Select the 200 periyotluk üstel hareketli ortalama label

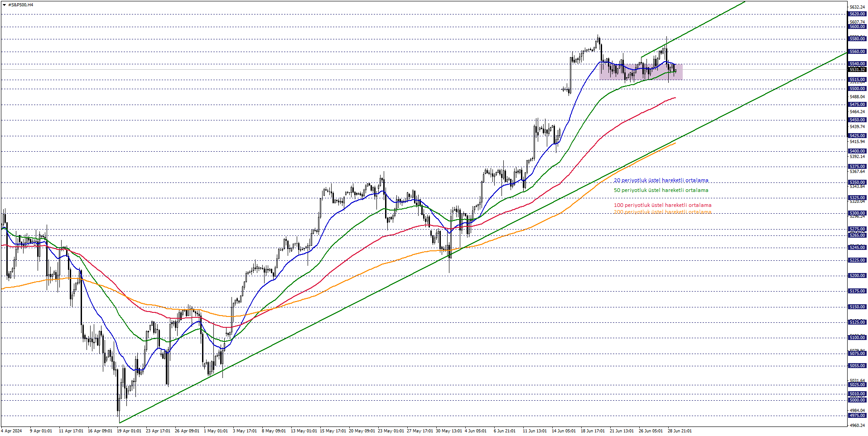662,212
